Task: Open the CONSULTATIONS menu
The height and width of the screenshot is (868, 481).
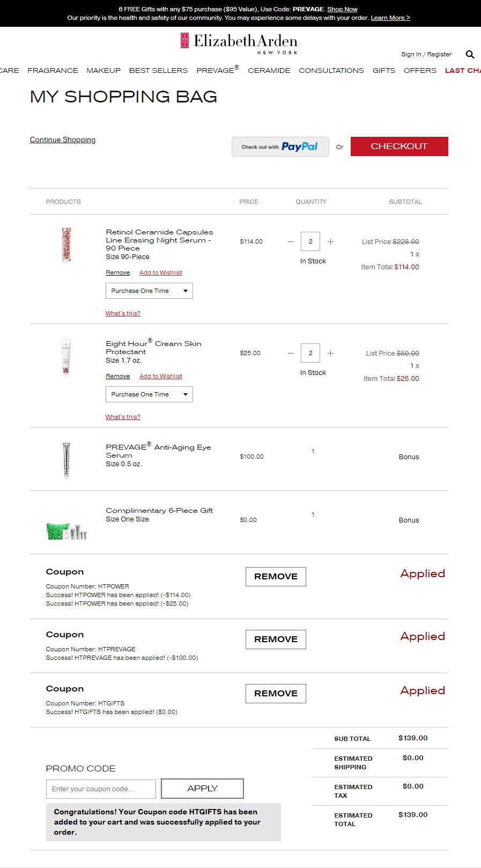Action: point(331,71)
